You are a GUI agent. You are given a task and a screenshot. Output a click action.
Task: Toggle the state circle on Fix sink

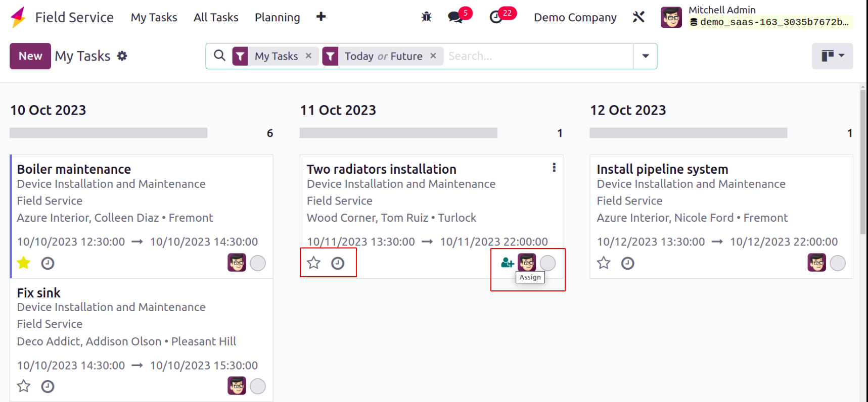pos(258,386)
